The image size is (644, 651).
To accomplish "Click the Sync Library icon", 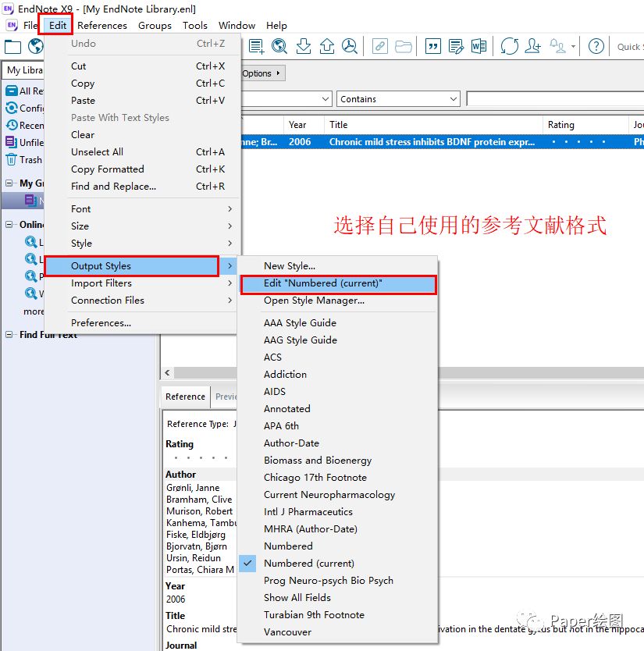I will [x=510, y=46].
